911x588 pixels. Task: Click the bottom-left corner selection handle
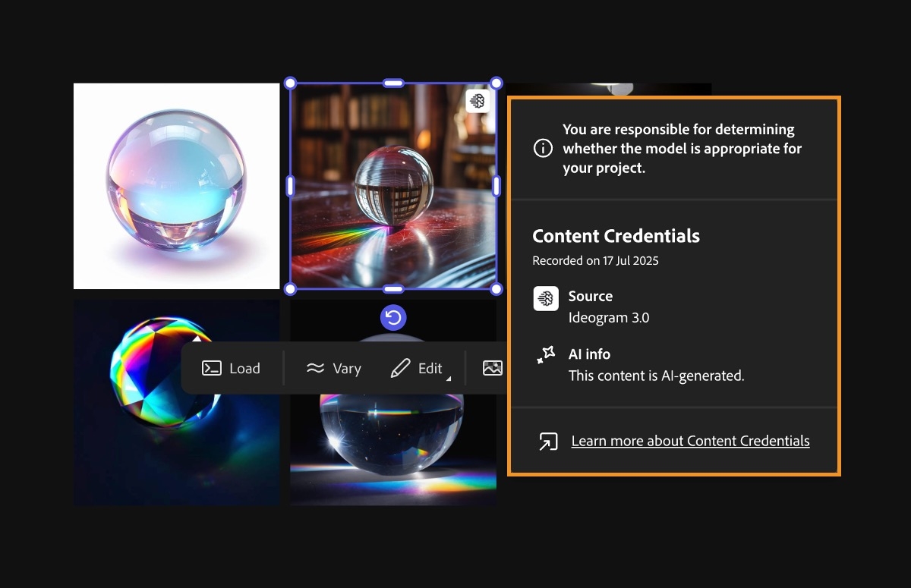(x=290, y=289)
